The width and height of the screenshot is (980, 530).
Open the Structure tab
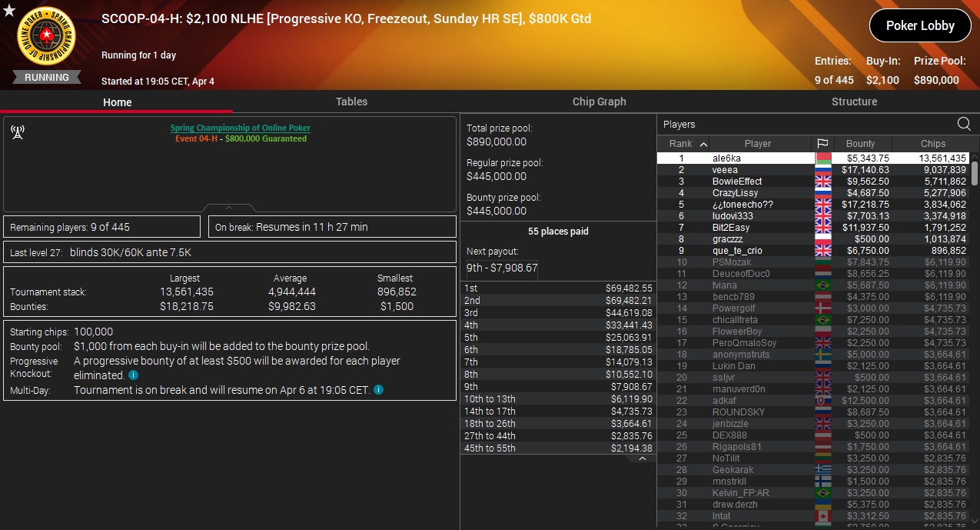point(854,102)
